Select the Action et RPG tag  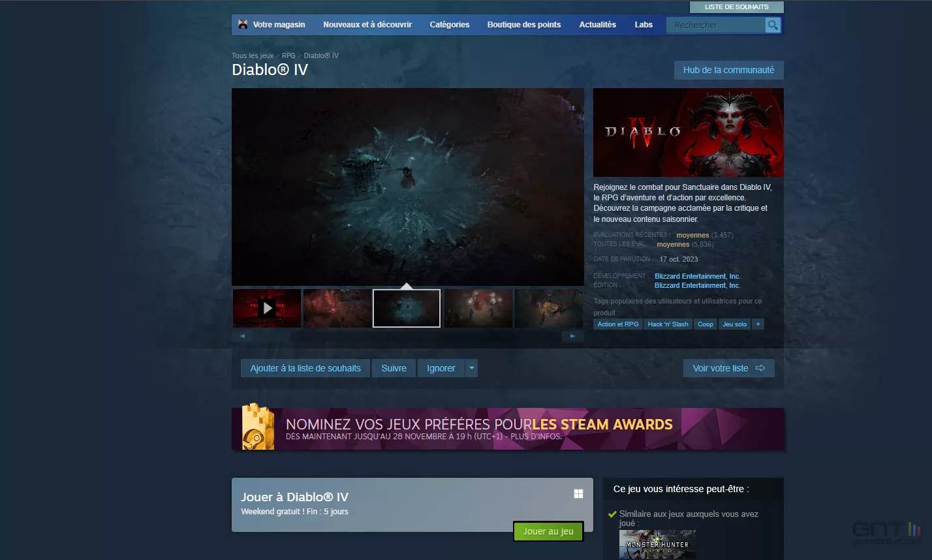(618, 324)
